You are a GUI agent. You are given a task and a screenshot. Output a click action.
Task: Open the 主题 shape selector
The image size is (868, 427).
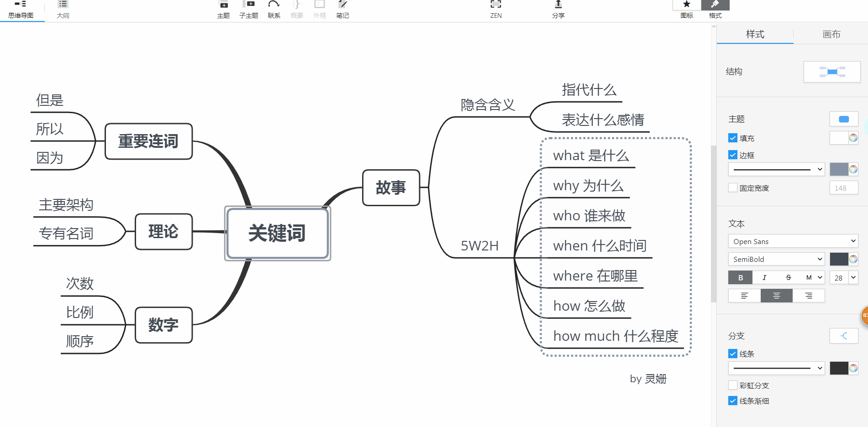point(844,119)
